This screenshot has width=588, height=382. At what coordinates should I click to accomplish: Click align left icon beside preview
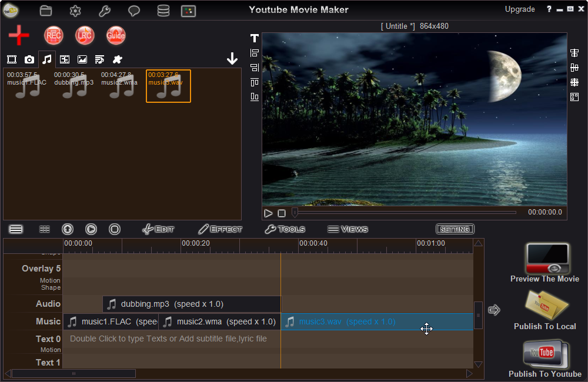255,53
